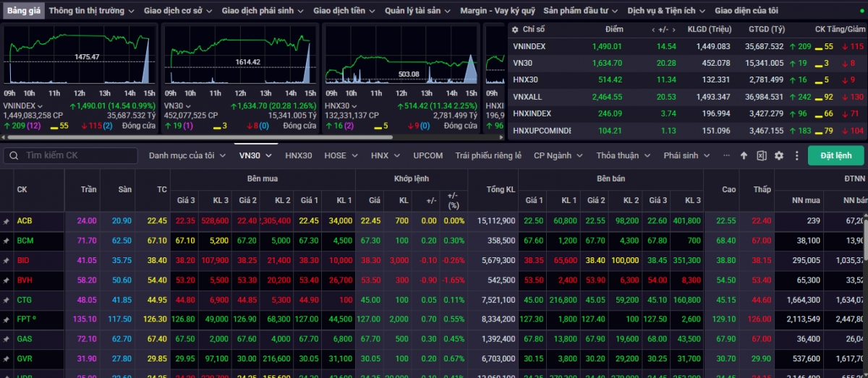This screenshot has height=378, width=868.
Task: Switch to the HOSE list tab
Action: (x=341, y=155)
